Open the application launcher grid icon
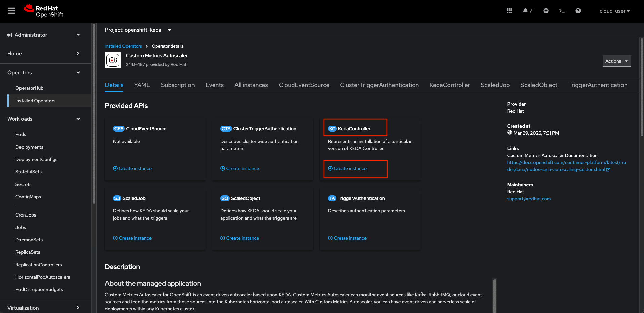644x313 pixels. click(509, 11)
